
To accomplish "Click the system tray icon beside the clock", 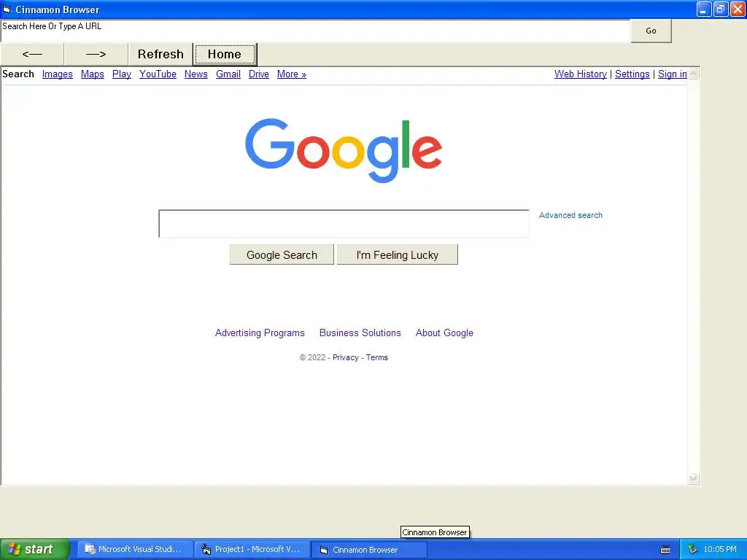I will (x=692, y=550).
